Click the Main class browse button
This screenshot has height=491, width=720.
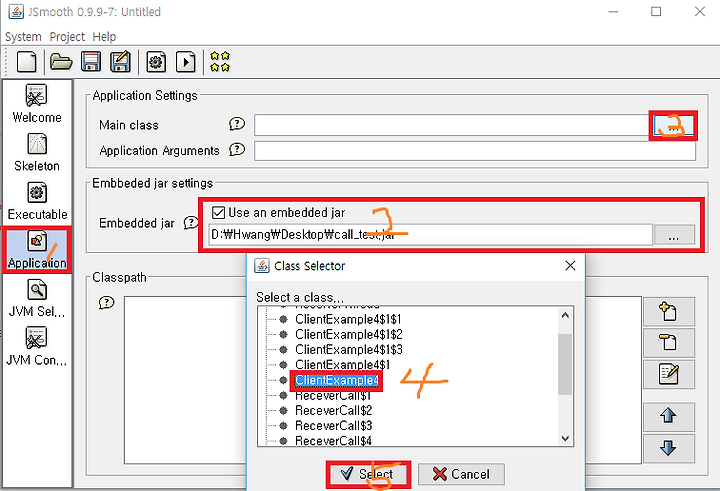point(673,125)
